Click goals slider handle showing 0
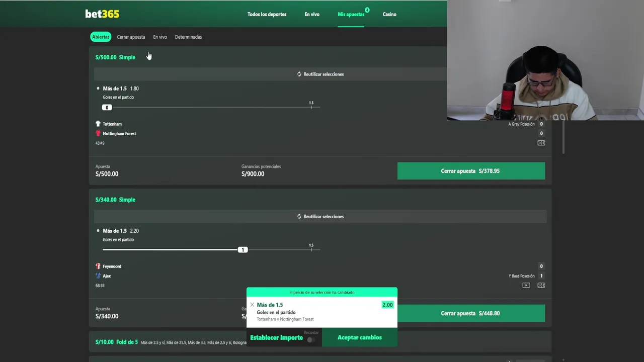 (107, 107)
